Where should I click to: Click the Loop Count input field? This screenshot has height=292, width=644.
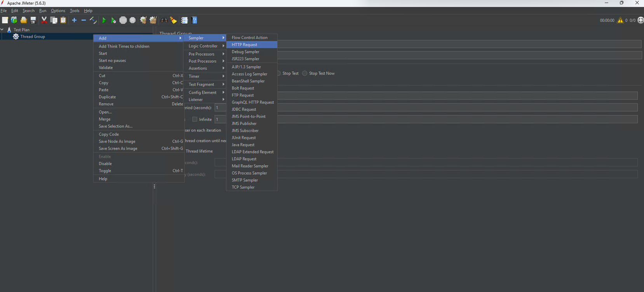coord(426,119)
